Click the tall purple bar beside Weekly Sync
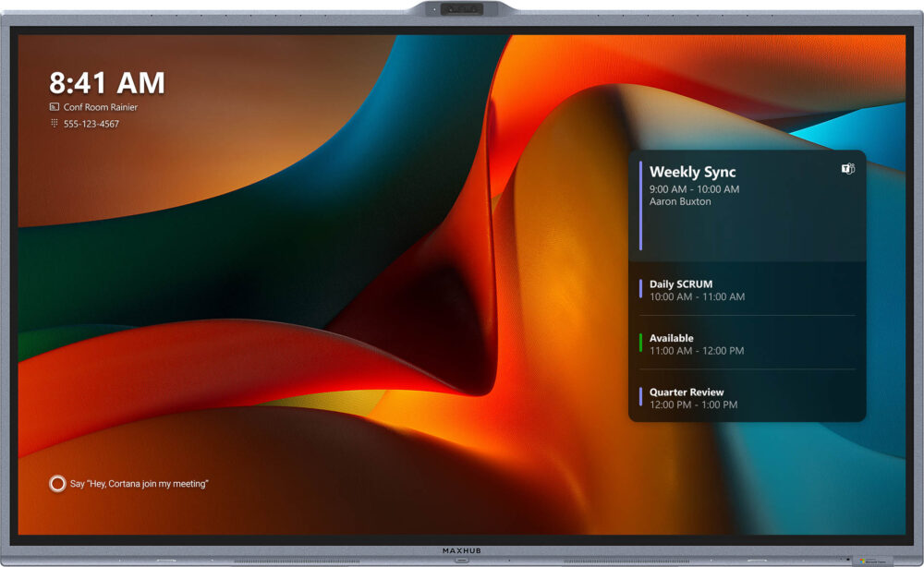The width and height of the screenshot is (924, 567). [x=640, y=205]
